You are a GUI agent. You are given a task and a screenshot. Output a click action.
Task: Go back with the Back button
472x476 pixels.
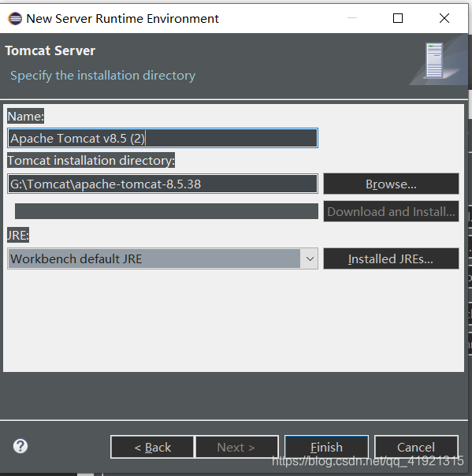click(x=152, y=447)
